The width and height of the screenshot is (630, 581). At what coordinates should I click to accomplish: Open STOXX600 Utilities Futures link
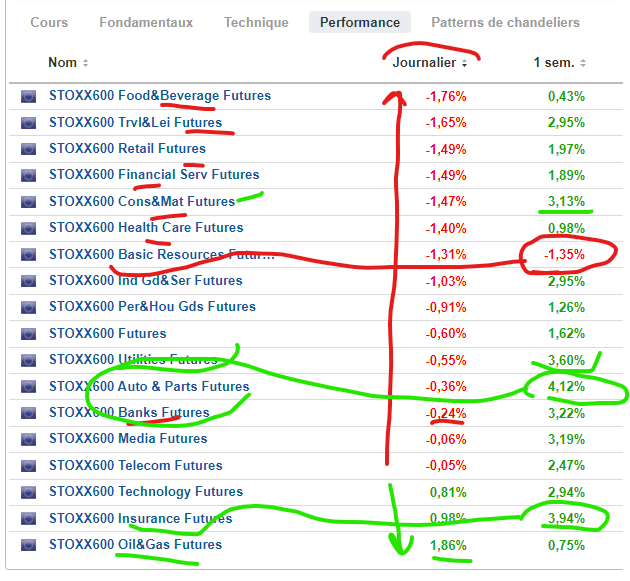133,359
